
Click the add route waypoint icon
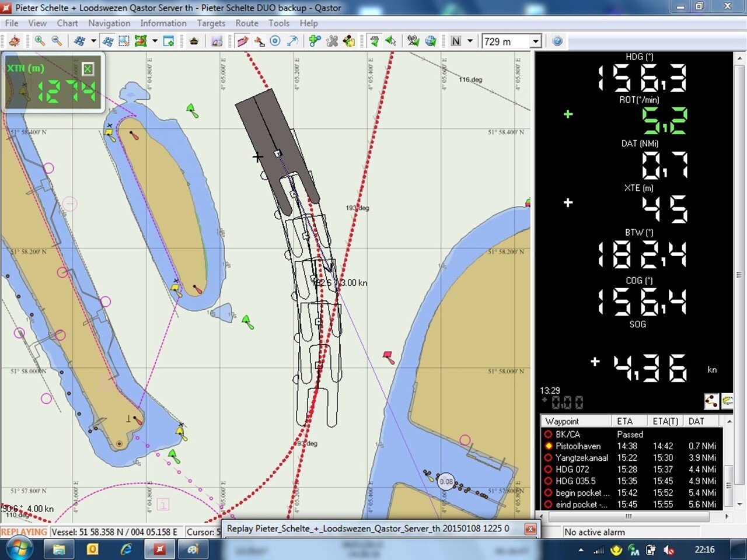pyautogui.click(x=315, y=41)
